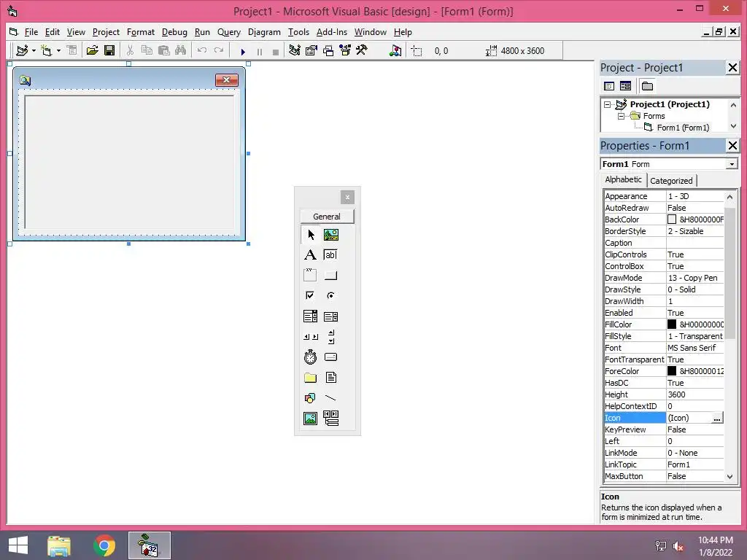Select the DriveListBox tool in toolbox

330,357
